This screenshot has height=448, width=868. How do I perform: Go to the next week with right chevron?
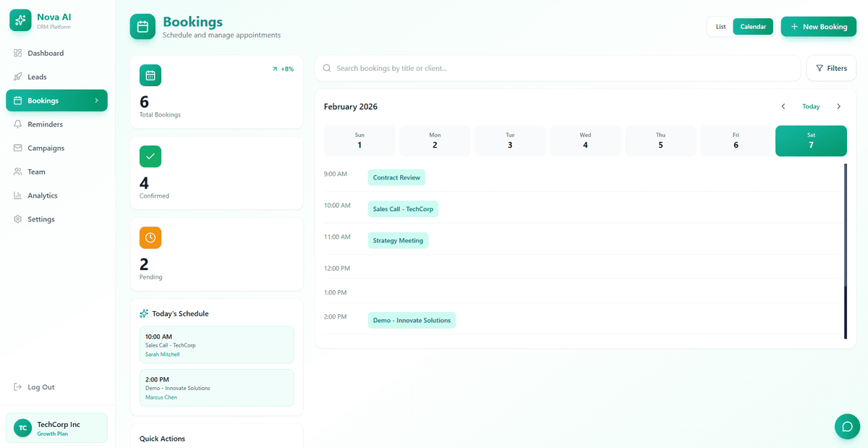(838, 106)
